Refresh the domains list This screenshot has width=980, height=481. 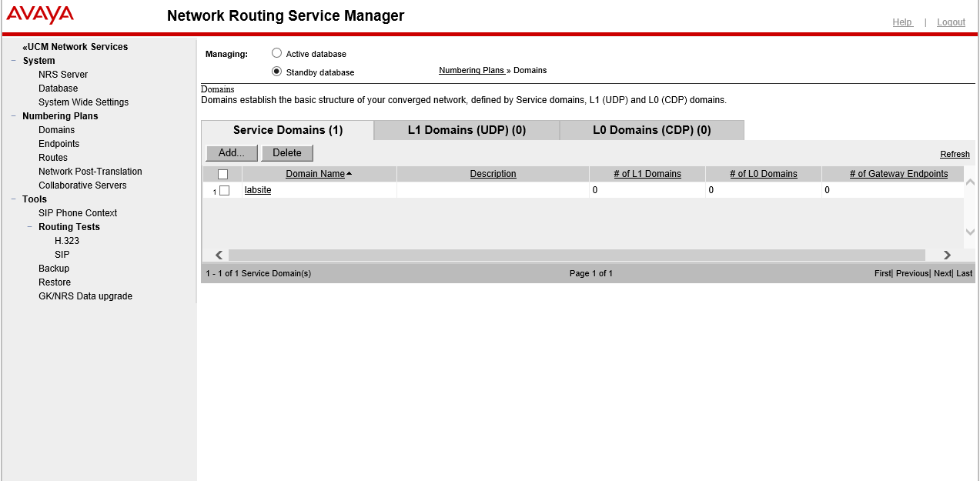pos(955,155)
